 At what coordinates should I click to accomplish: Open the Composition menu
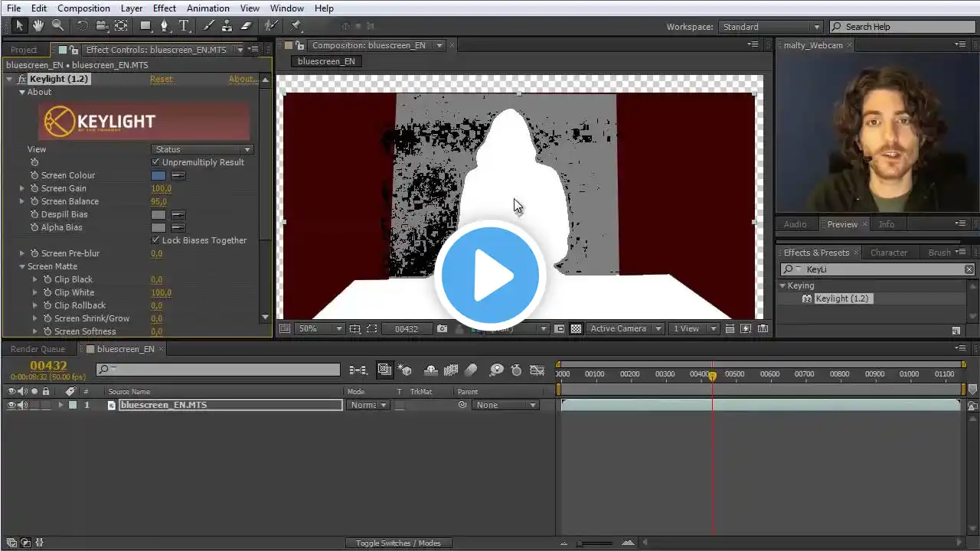click(x=83, y=8)
